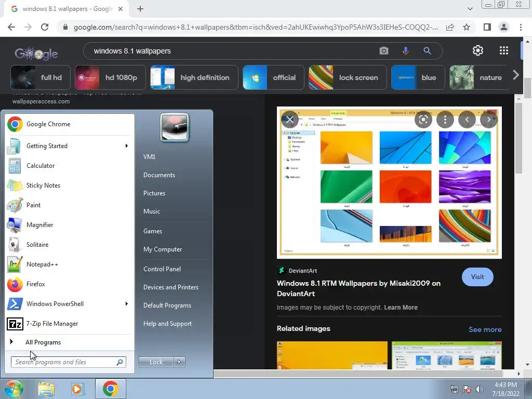
Task: Click the Search programs and files box
Action: pyautogui.click(x=68, y=362)
